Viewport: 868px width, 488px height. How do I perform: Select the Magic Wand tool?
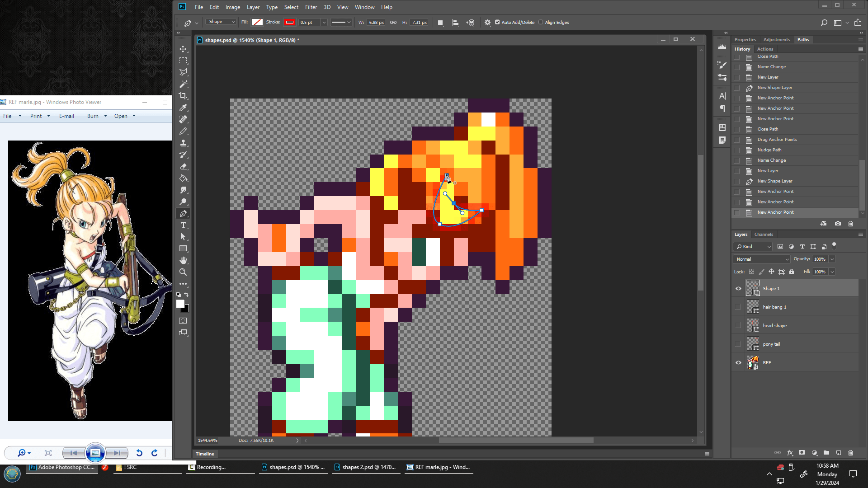click(183, 84)
